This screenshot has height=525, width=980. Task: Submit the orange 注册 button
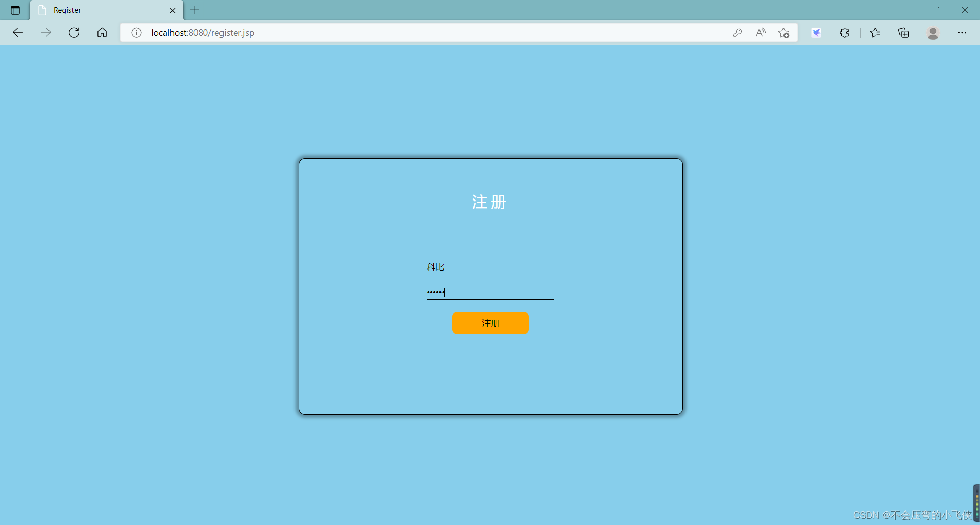click(x=491, y=323)
